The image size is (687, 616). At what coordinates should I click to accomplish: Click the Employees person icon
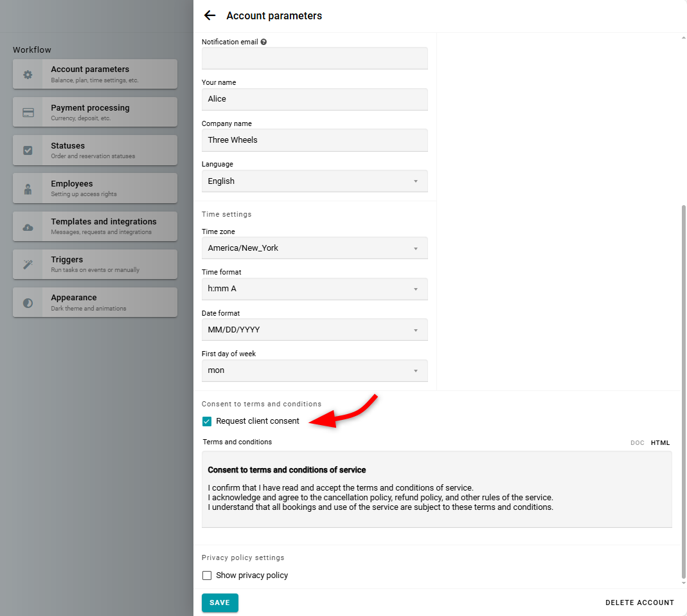[x=28, y=189]
